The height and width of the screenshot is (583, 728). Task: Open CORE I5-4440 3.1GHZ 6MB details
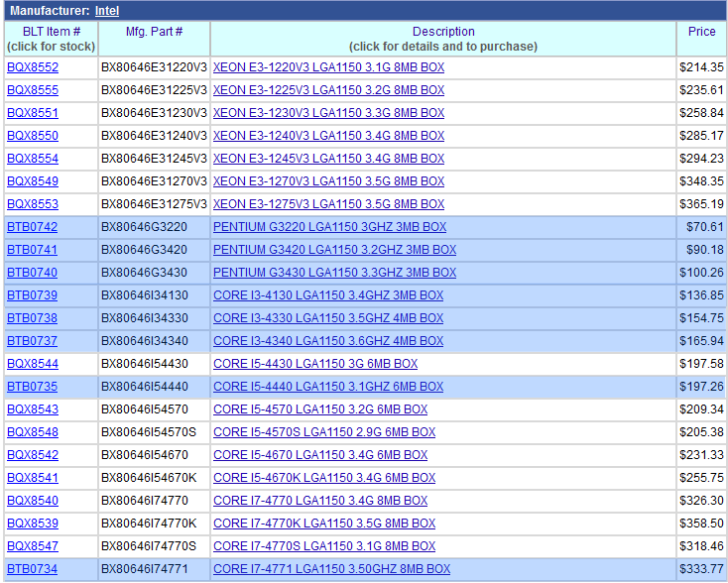pos(328,387)
